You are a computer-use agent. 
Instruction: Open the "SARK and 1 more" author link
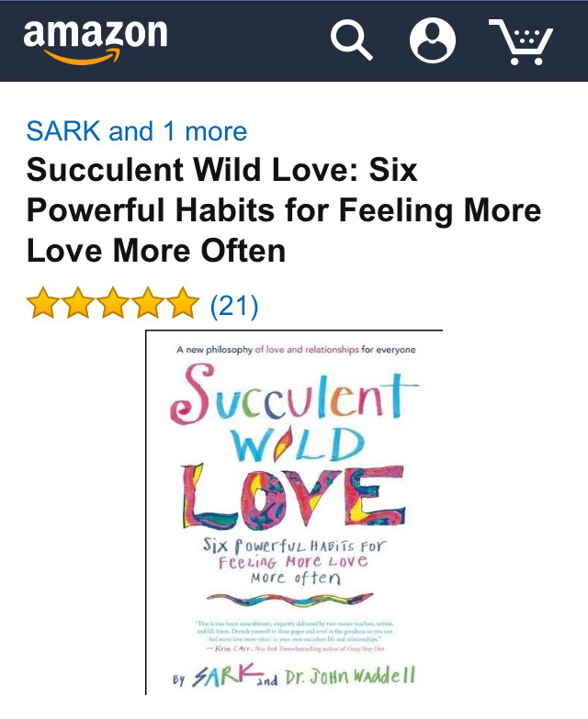(137, 131)
